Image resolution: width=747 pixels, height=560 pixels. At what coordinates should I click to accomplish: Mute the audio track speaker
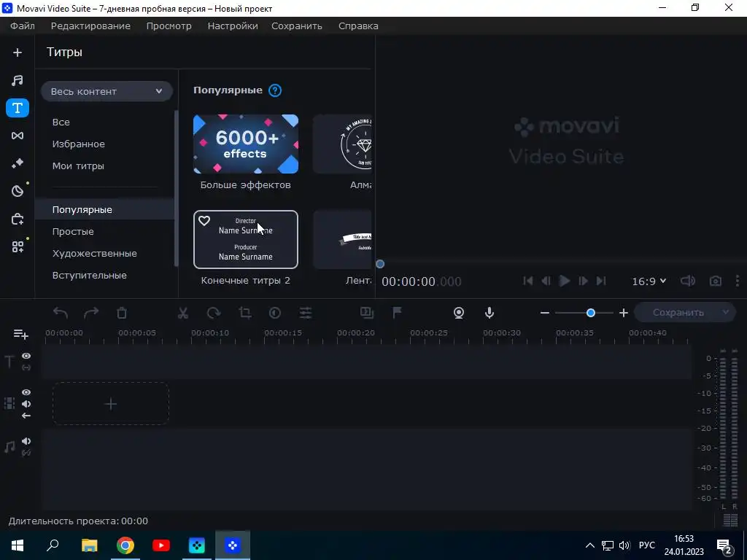(x=26, y=441)
